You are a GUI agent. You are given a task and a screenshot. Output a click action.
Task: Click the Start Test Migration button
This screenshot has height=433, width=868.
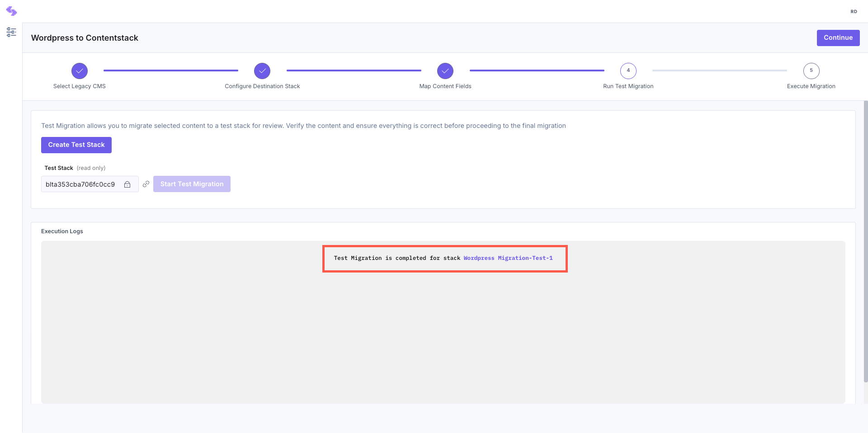tap(192, 184)
